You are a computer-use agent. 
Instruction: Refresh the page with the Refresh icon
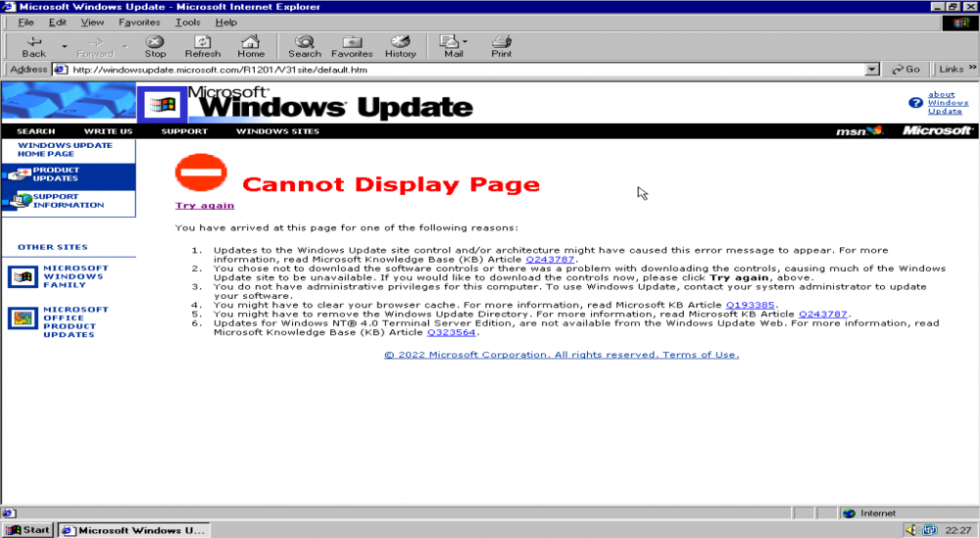click(202, 42)
